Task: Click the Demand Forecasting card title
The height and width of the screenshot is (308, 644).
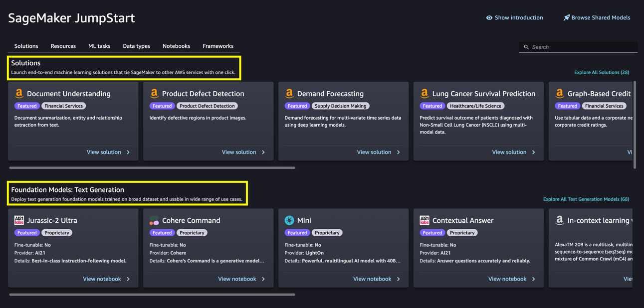Action: click(330, 93)
